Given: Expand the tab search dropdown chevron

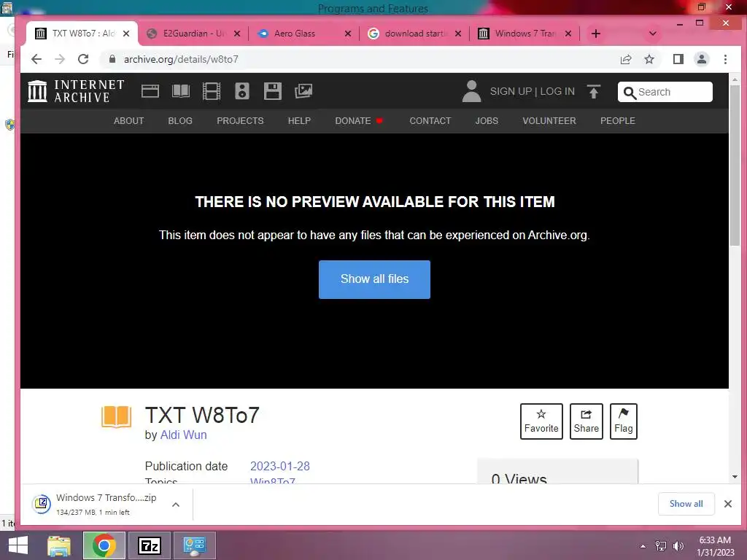Looking at the screenshot, I should click(x=653, y=34).
